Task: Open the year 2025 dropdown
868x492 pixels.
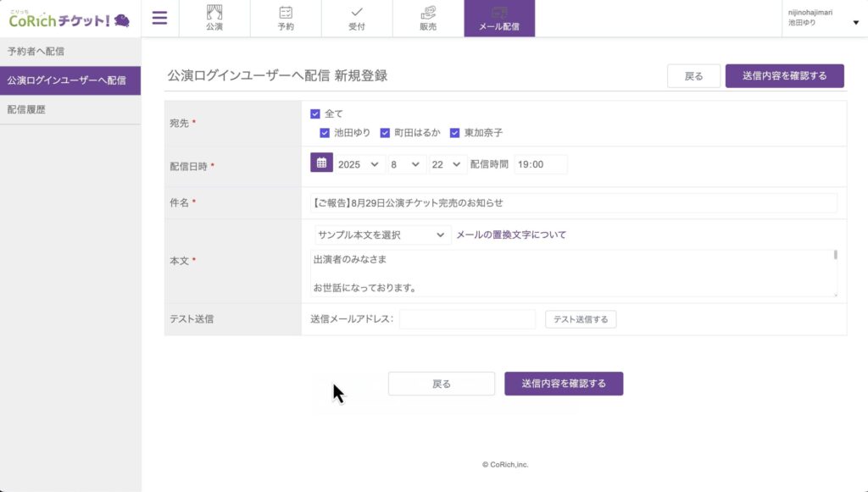Action: (359, 164)
